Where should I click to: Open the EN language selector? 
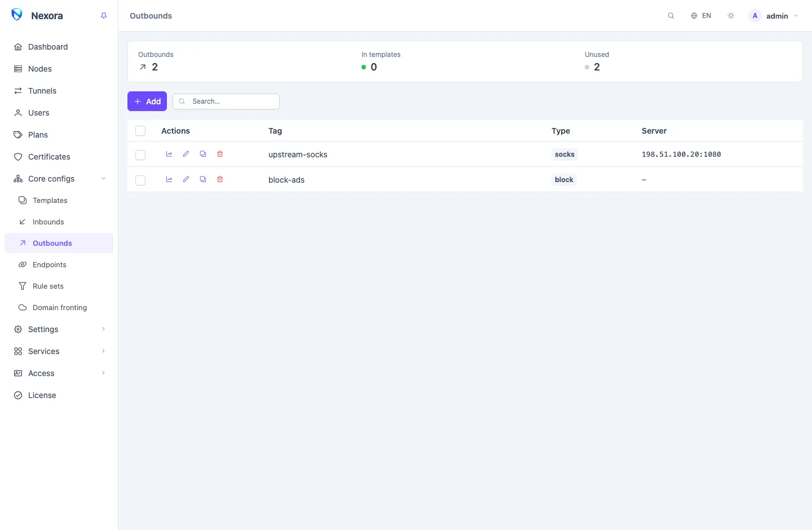coord(701,16)
